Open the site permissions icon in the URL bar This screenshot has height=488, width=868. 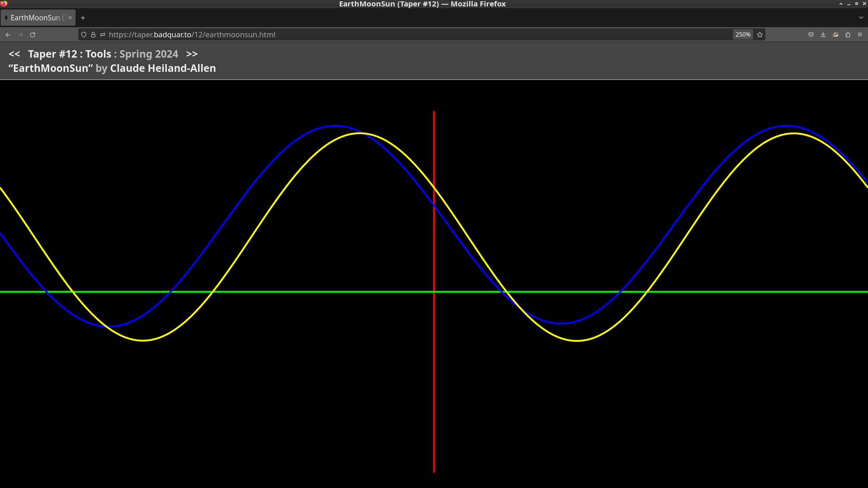point(102,35)
